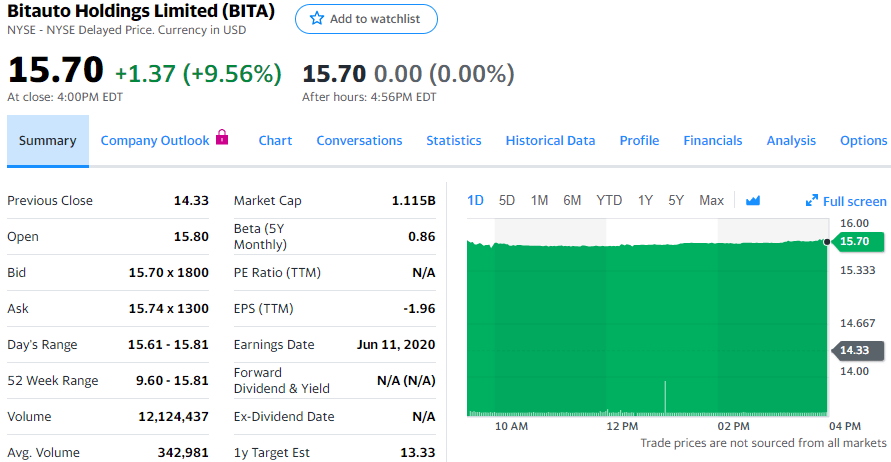This screenshot has width=891, height=462.
Task: Open the Historical Data tab
Action: point(550,141)
